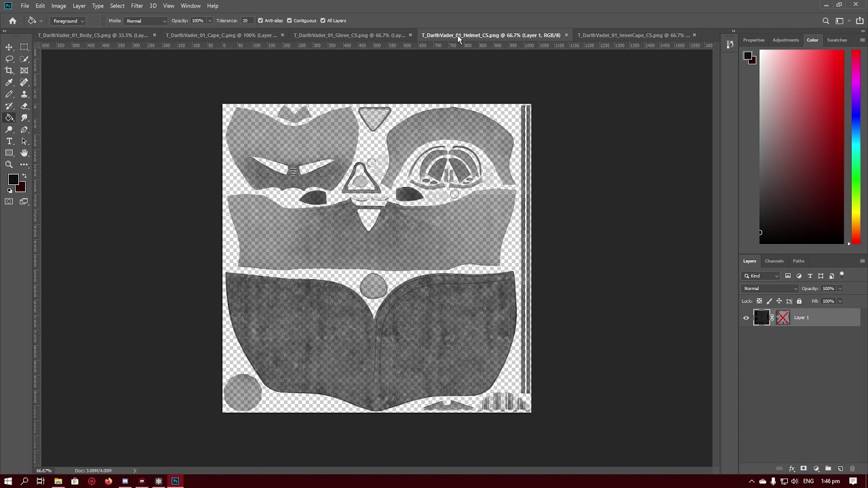The height and width of the screenshot is (488, 868).
Task: Add a layer mask
Action: tap(804, 468)
